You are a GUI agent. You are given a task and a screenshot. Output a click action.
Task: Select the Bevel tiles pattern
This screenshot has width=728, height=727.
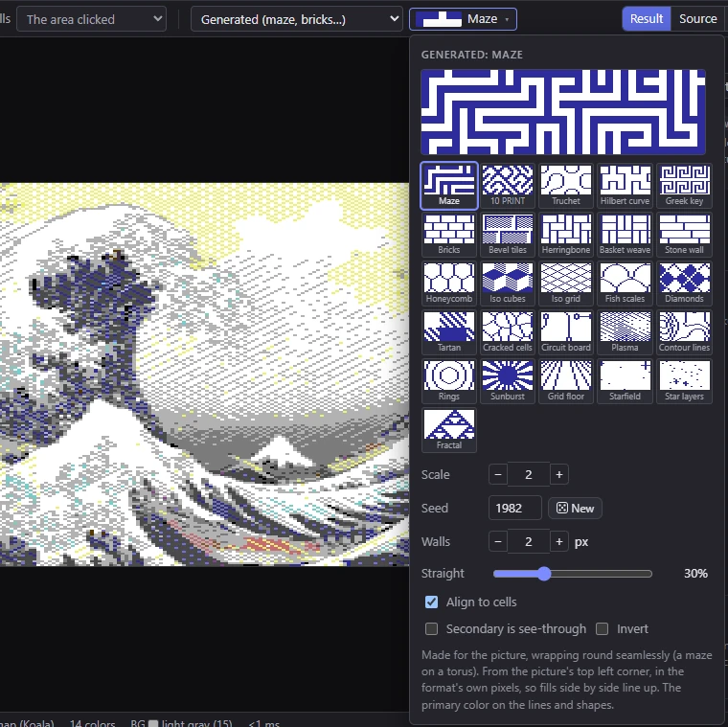click(508, 235)
